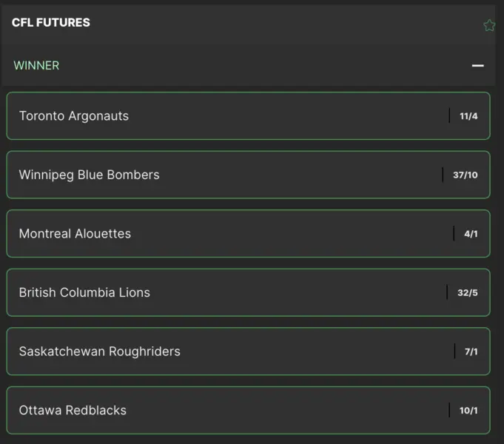Add the Ottawa Redblacks row to bet slip
504x444 pixels.
248,410
